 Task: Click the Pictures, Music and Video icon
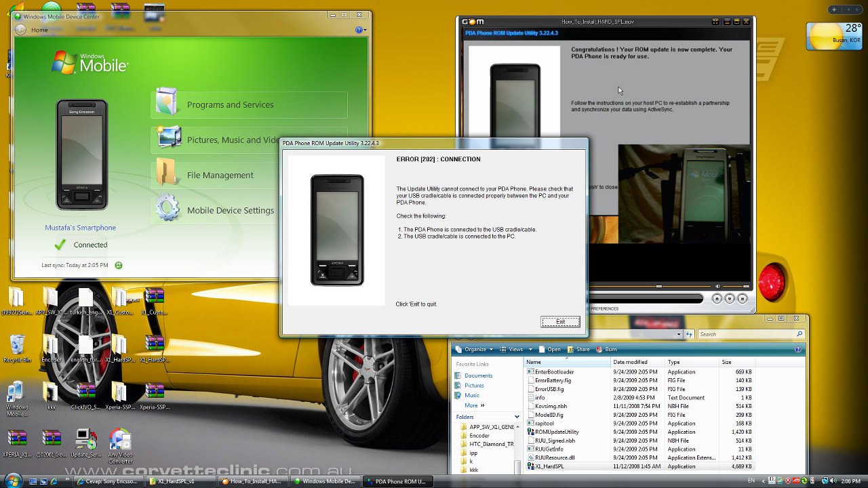tap(169, 137)
